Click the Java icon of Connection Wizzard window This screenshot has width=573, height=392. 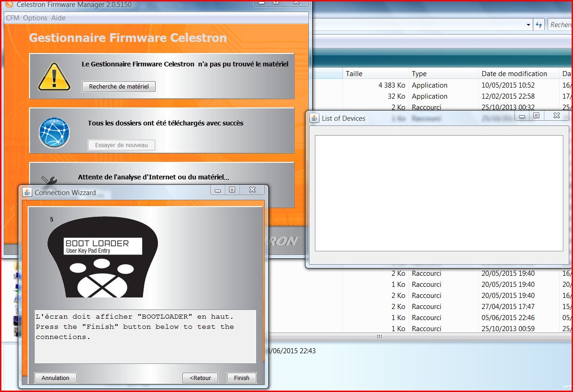click(27, 192)
